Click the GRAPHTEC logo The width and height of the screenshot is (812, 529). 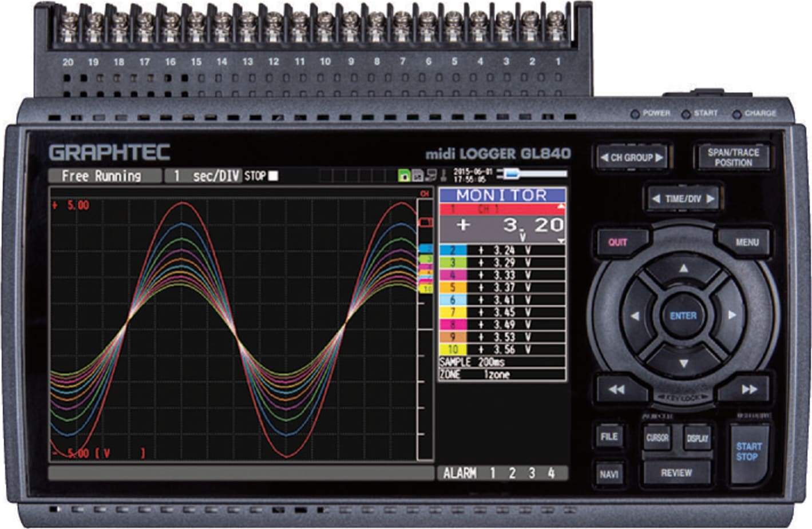tap(109, 152)
